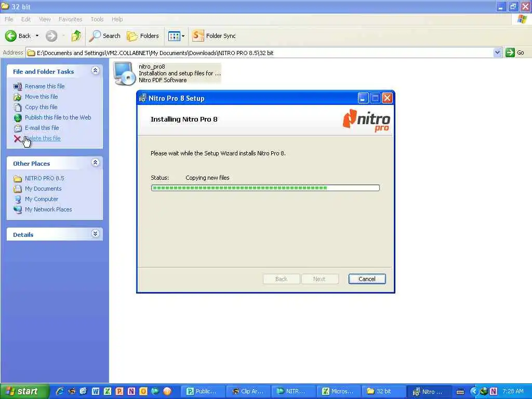Open the Tools menu

point(97,19)
